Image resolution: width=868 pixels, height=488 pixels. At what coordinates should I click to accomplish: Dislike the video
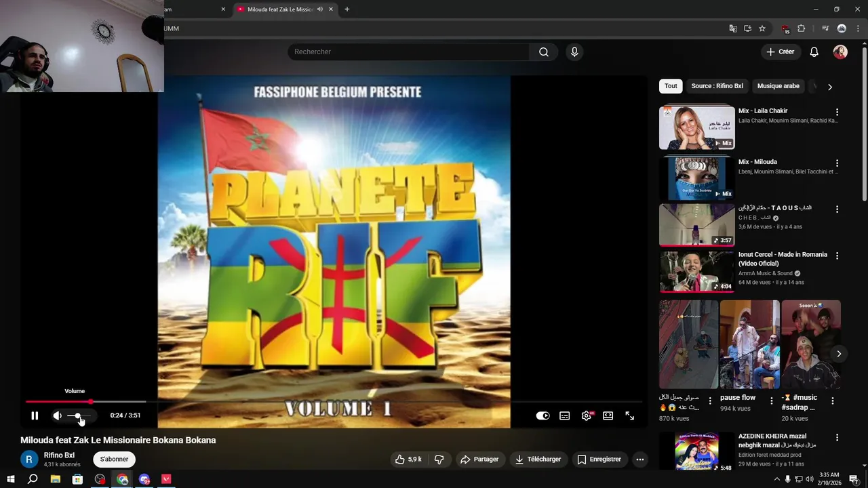[439, 459]
